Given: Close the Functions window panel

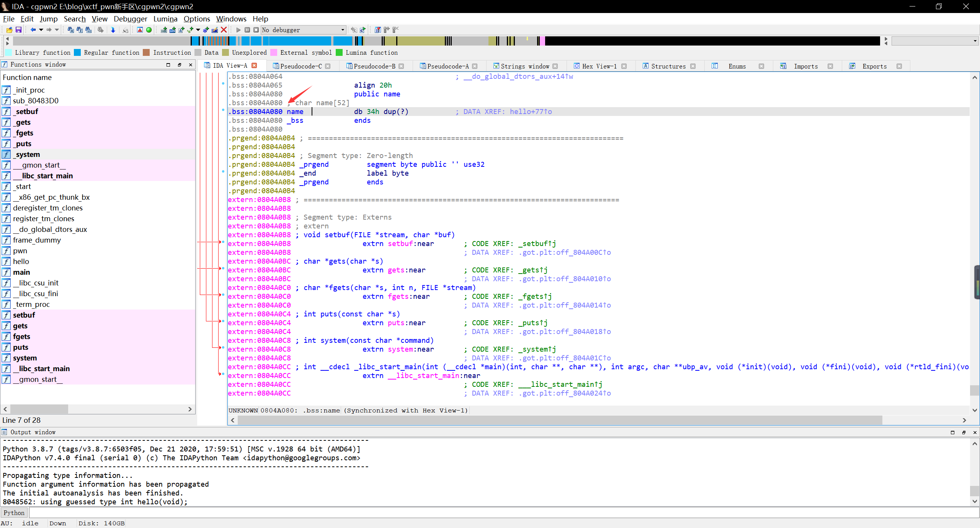Looking at the screenshot, I should tap(191, 65).
